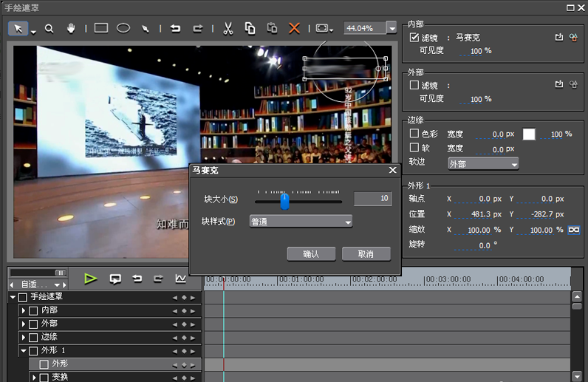Viewport: 588px width, 382px height.
Task: Open the 块样式 dropdown showing 普通
Action: (300, 222)
